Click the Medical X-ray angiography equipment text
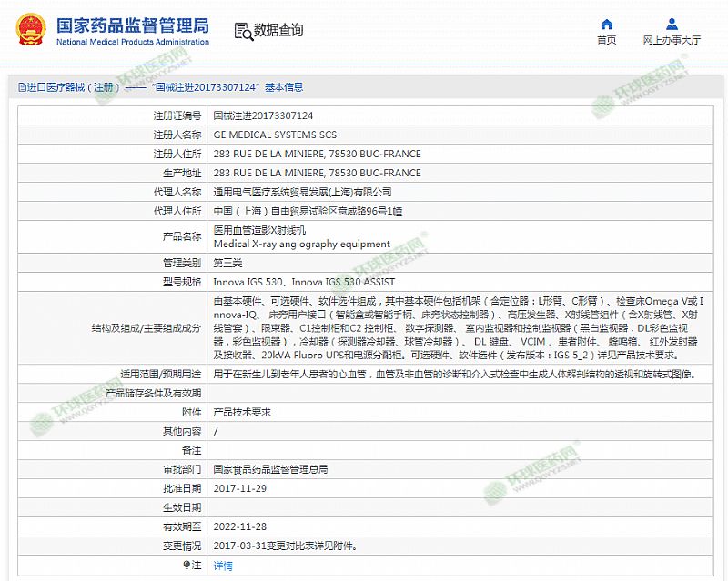This screenshot has width=728, height=581. [301, 244]
